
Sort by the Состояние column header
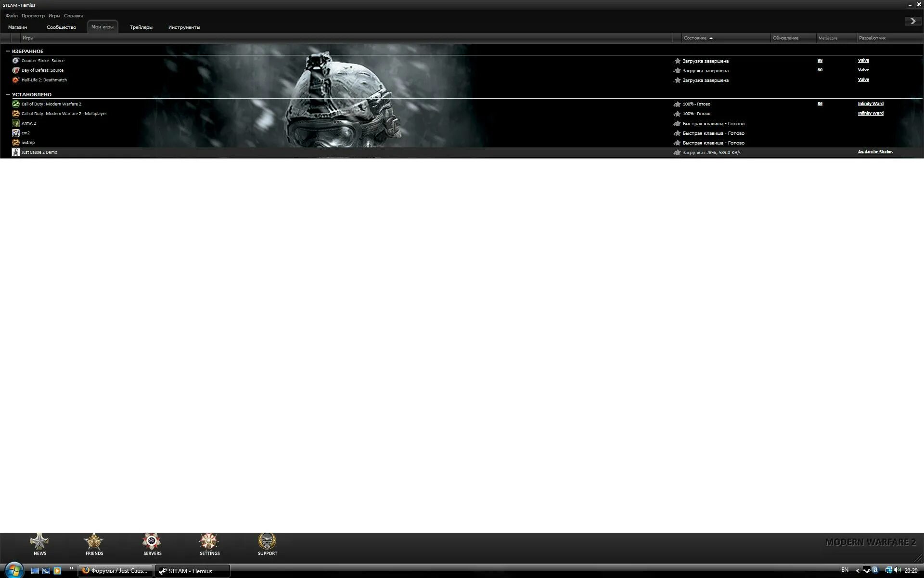click(726, 38)
